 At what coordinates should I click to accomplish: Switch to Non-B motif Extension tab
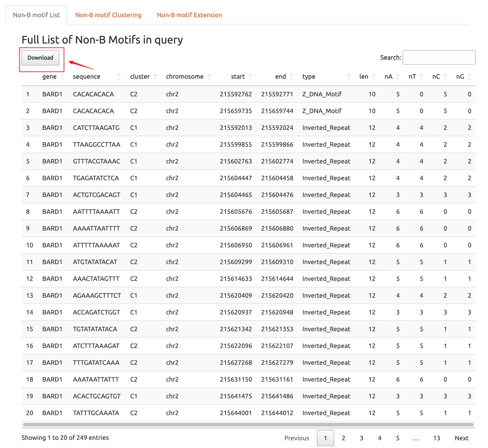coord(189,15)
